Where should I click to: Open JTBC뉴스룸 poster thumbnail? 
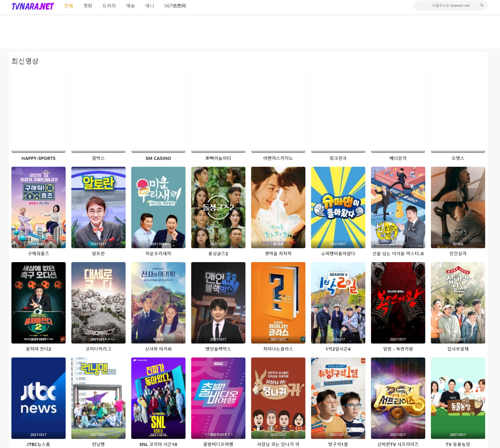[x=39, y=398]
